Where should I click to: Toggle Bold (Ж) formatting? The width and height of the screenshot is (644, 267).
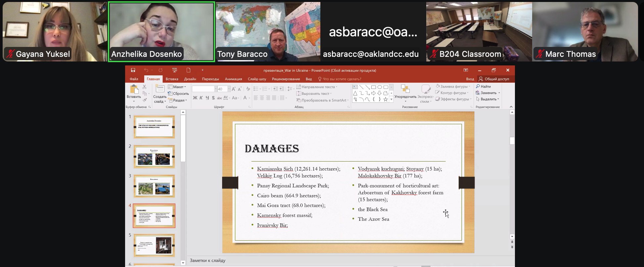(x=195, y=98)
